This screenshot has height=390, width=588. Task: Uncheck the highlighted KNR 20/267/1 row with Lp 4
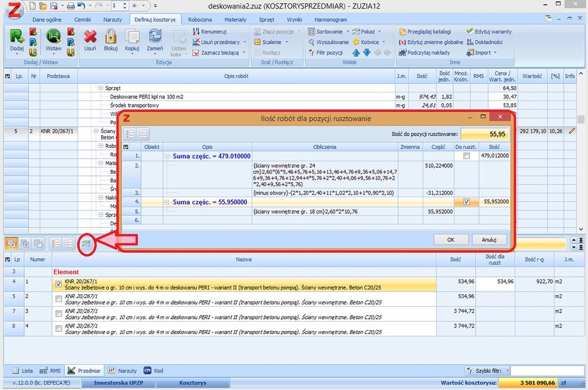point(59,284)
